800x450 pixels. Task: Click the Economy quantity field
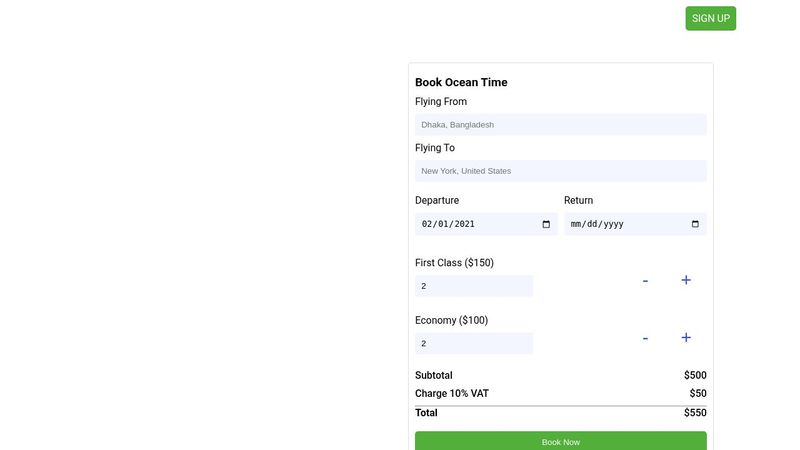pyautogui.click(x=473, y=343)
